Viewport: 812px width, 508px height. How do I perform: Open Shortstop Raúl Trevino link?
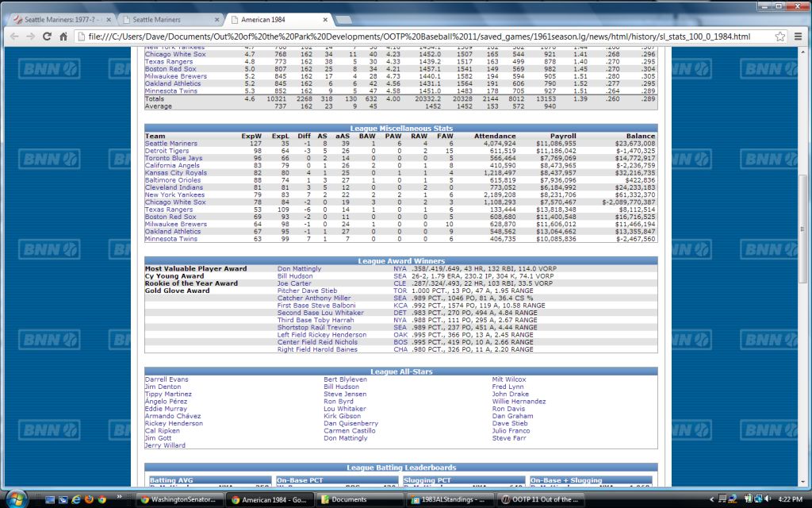point(314,327)
